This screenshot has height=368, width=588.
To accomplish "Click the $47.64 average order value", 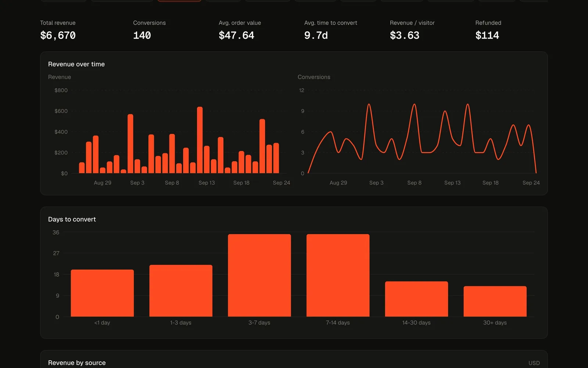I will point(236,35).
